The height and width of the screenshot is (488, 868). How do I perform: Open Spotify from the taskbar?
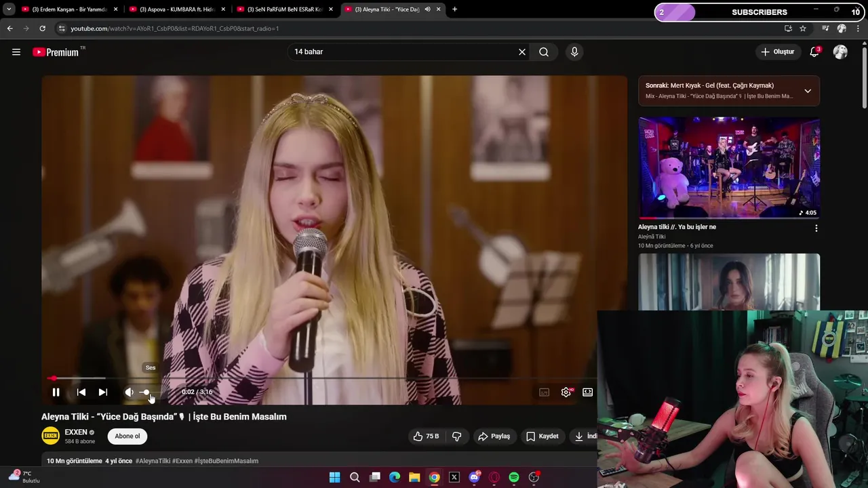point(514,477)
